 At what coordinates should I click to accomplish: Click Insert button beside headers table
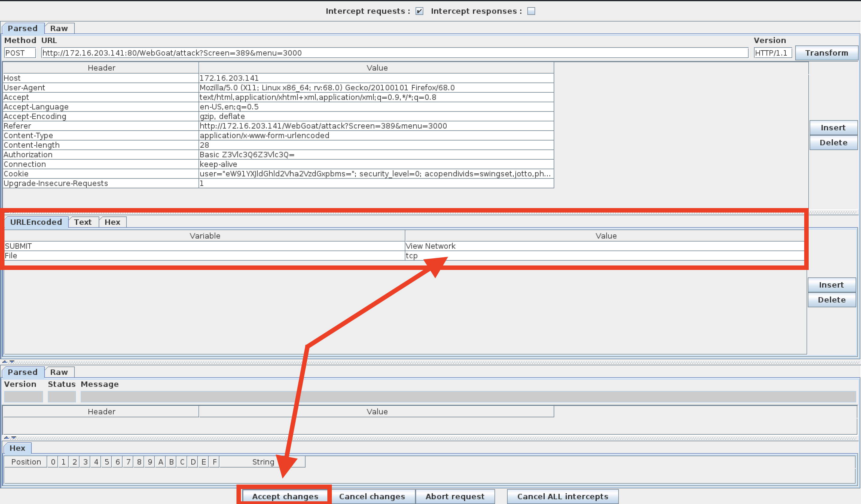(833, 128)
